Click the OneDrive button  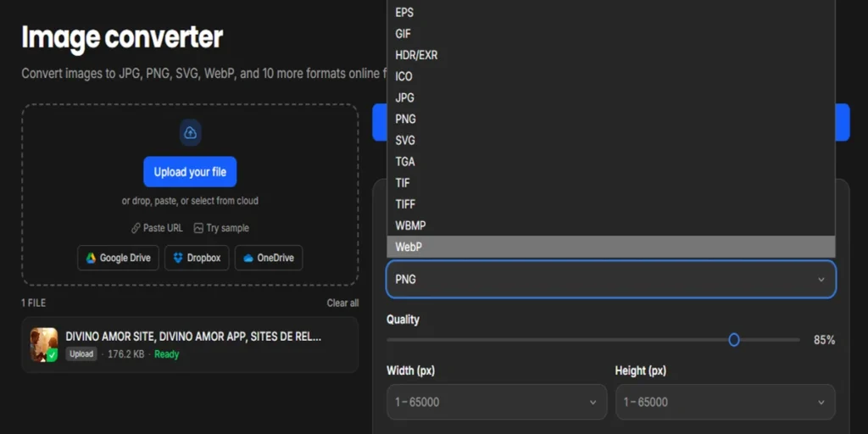click(269, 258)
